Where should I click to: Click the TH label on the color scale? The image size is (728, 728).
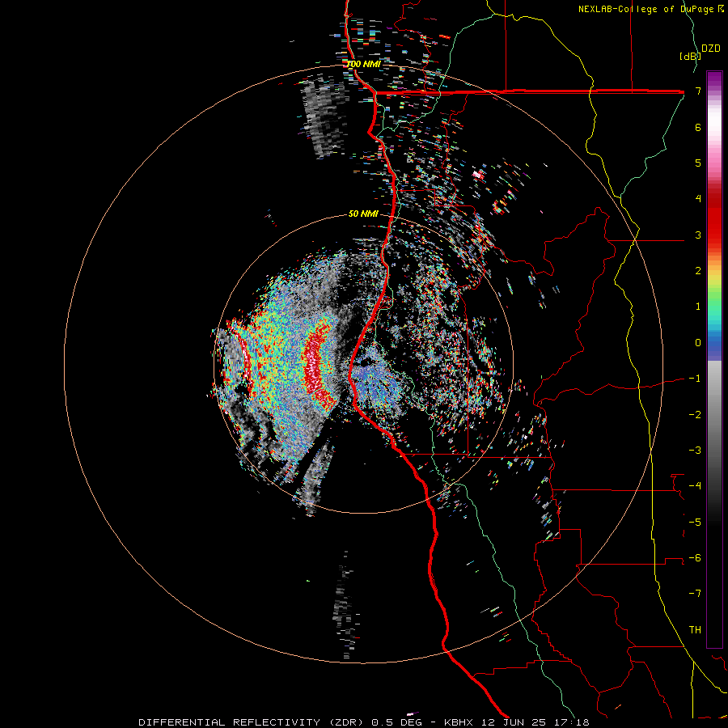tap(695, 630)
